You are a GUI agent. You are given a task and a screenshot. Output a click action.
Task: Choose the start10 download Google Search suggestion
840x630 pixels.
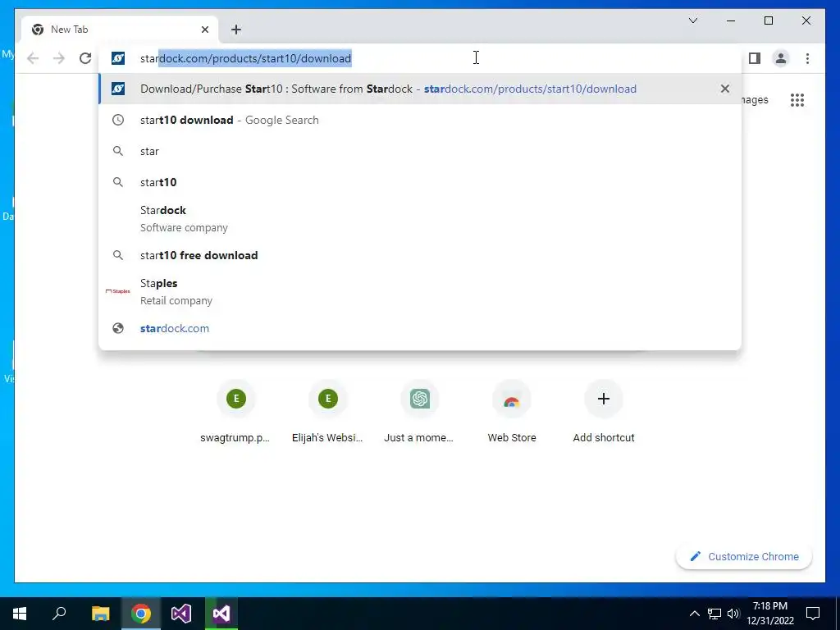click(x=420, y=120)
